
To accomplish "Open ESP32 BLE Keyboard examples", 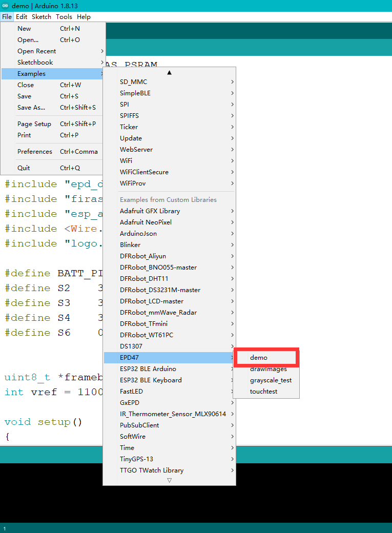I will tap(169, 380).
